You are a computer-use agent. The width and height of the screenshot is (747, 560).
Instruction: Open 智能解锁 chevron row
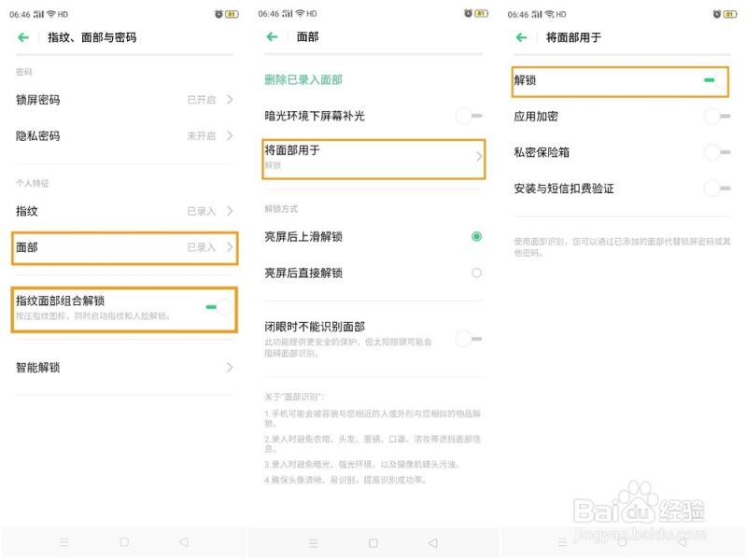124,367
